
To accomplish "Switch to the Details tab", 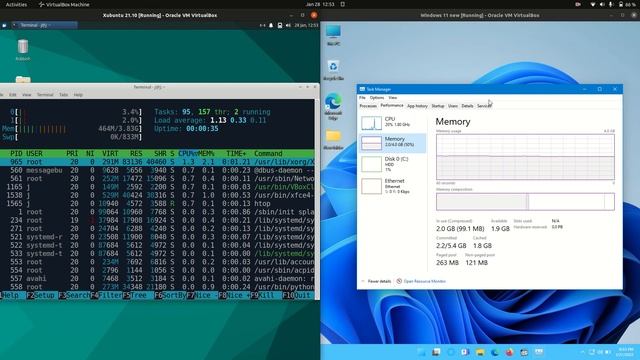I will pos(467,106).
